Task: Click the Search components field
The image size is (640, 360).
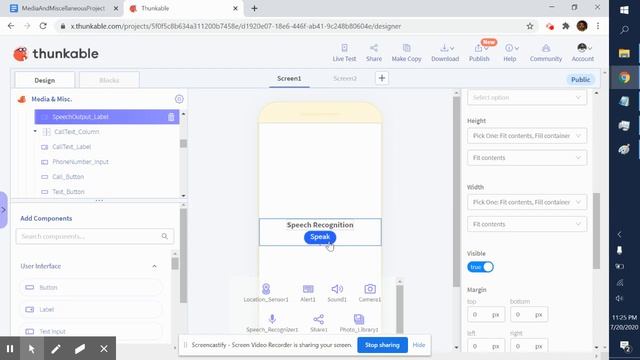Action: click(x=95, y=236)
